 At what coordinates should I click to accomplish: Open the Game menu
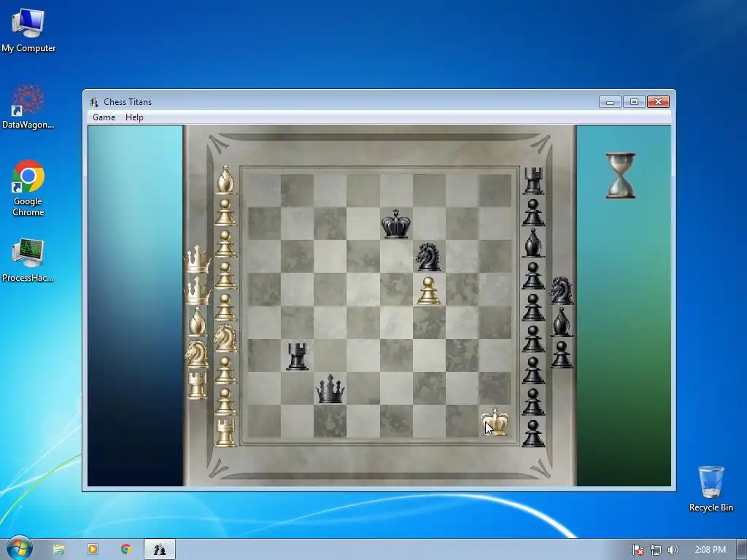click(104, 117)
